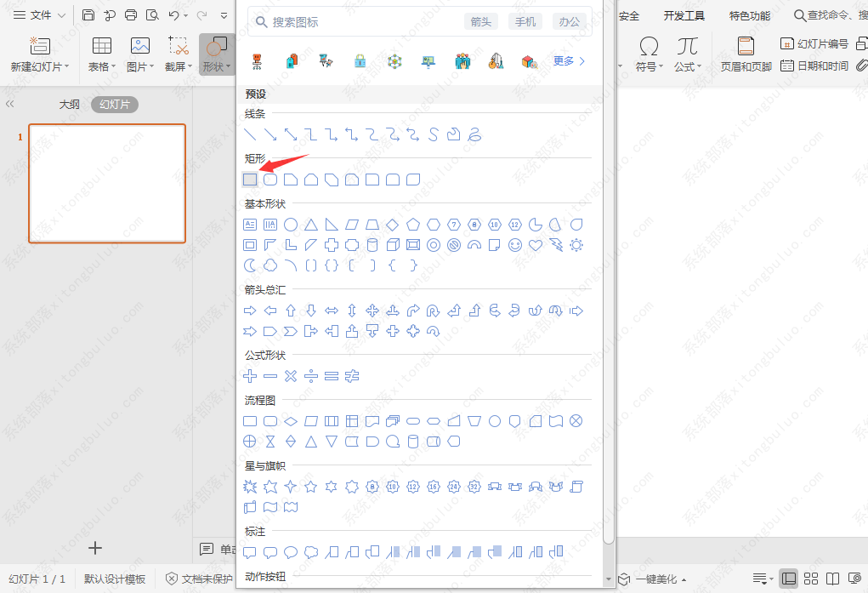Choose the double-headed arrow line
Image resolution: width=868 pixels, height=593 pixels.
pos(291,134)
